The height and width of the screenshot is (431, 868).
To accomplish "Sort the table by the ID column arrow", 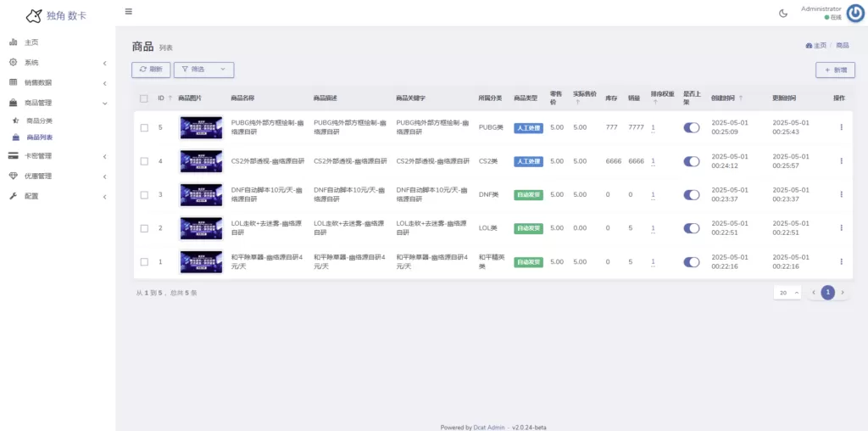I will 170,98.
